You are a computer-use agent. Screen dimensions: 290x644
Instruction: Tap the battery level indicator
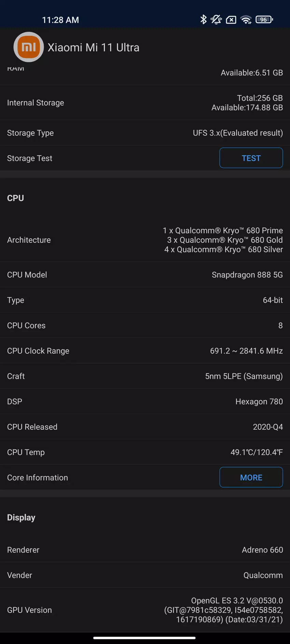coord(264,19)
